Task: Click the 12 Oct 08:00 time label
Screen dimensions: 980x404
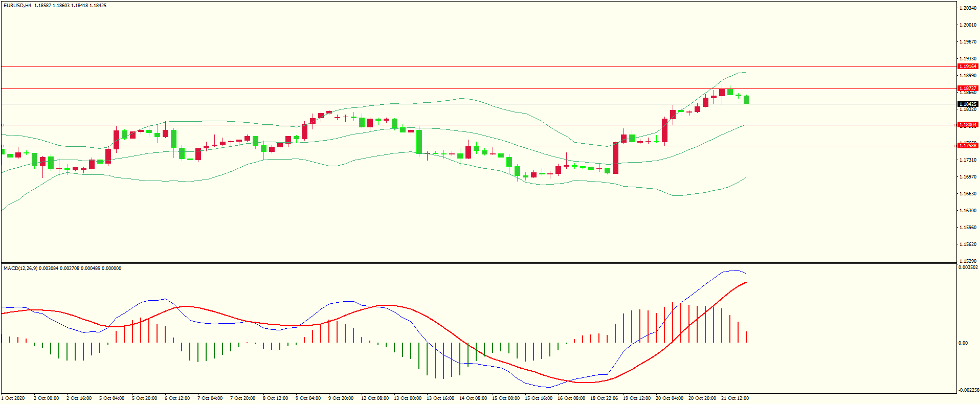Action: (x=375, y=398)
